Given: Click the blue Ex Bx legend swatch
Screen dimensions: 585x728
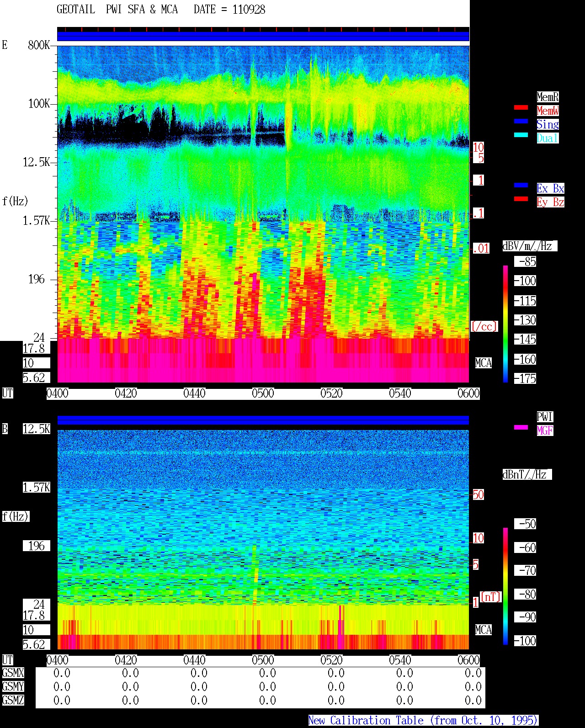Looking at the screenshot, I should pyautogui.click(x=521, y=185).
